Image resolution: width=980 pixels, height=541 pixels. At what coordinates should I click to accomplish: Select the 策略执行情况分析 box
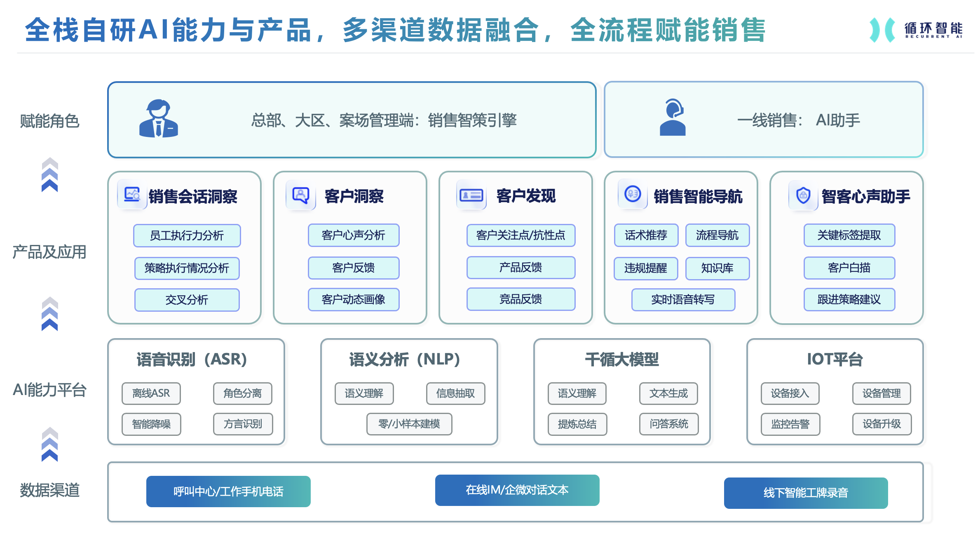(x=187, y=268)
